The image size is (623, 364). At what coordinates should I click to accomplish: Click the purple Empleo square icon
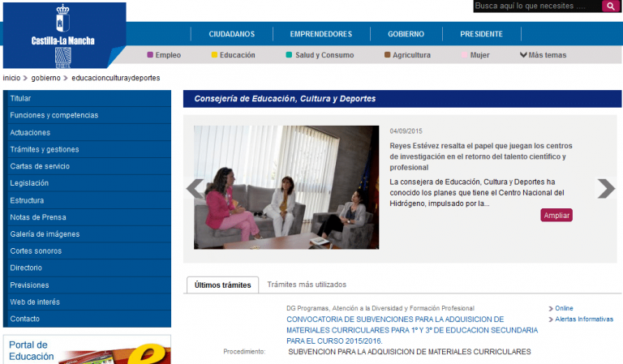click(x=150, y=55)
